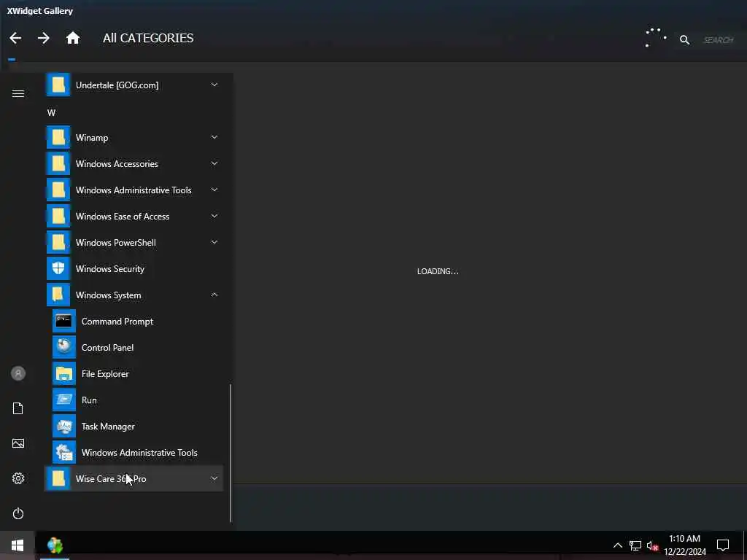Click the Show desktop strip on the taskbar

click(x=745, y=545)
